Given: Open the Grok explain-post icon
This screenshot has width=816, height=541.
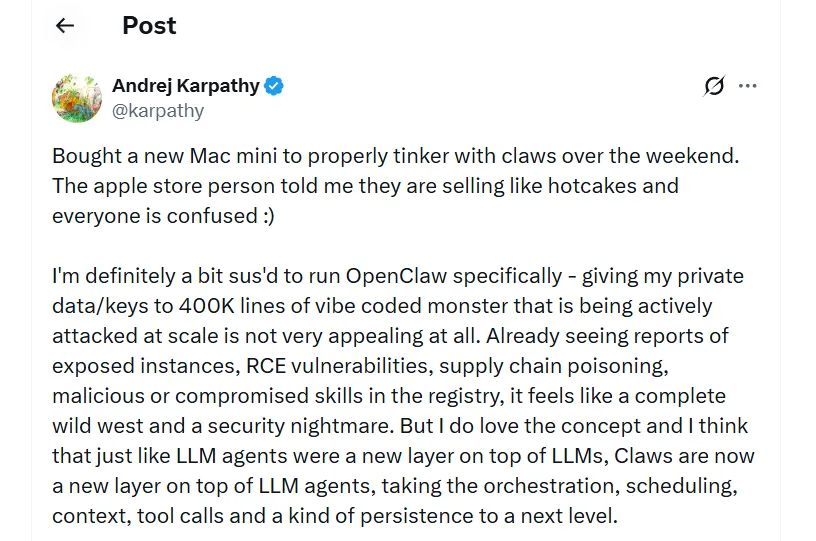Looking at the screenshot, I should tap(714, 86).
